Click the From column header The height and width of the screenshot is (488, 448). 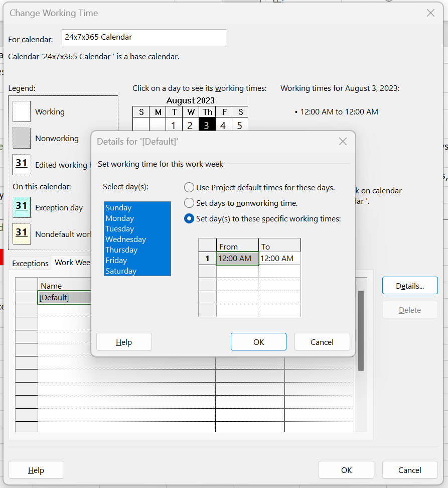click(x=237, y=245)
